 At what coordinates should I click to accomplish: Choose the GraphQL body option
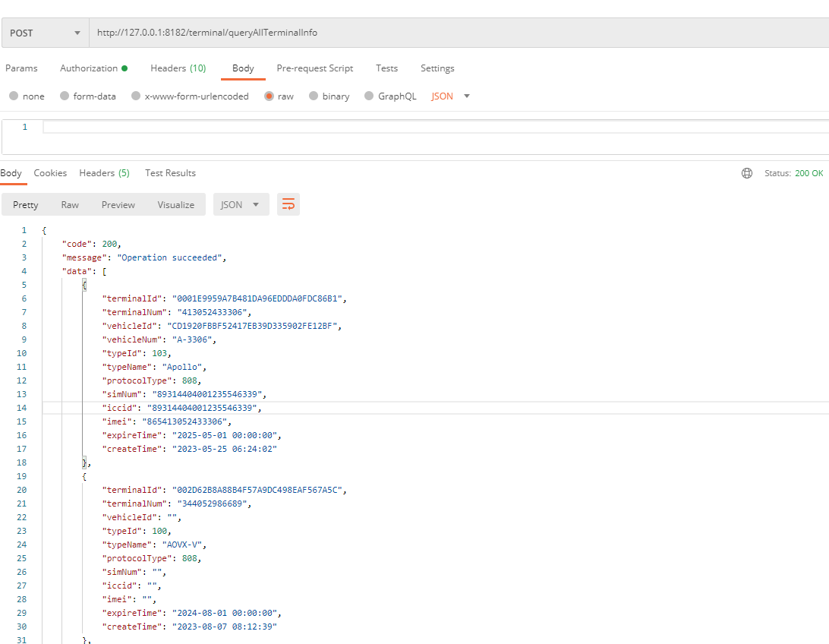tap(370, 96)
